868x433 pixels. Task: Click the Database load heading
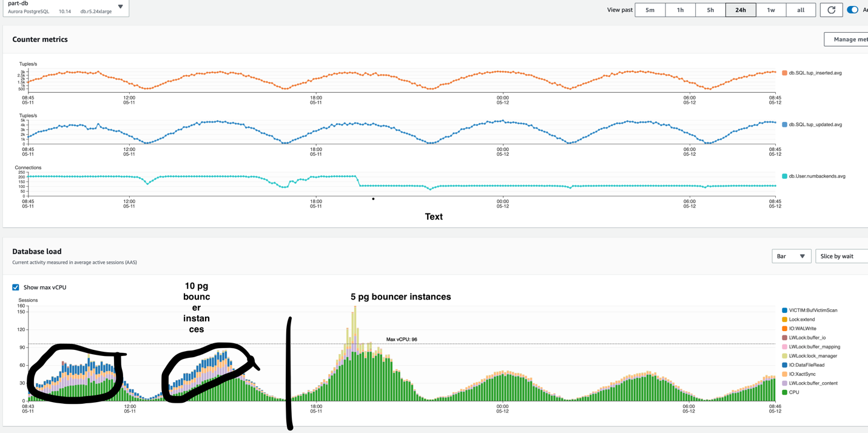point(37,251)
